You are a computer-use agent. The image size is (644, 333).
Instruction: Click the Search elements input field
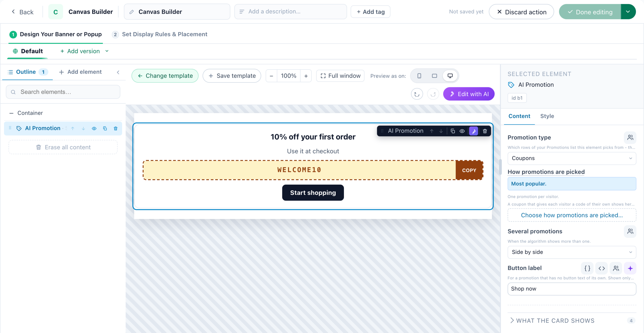click(x=63, y=92)
